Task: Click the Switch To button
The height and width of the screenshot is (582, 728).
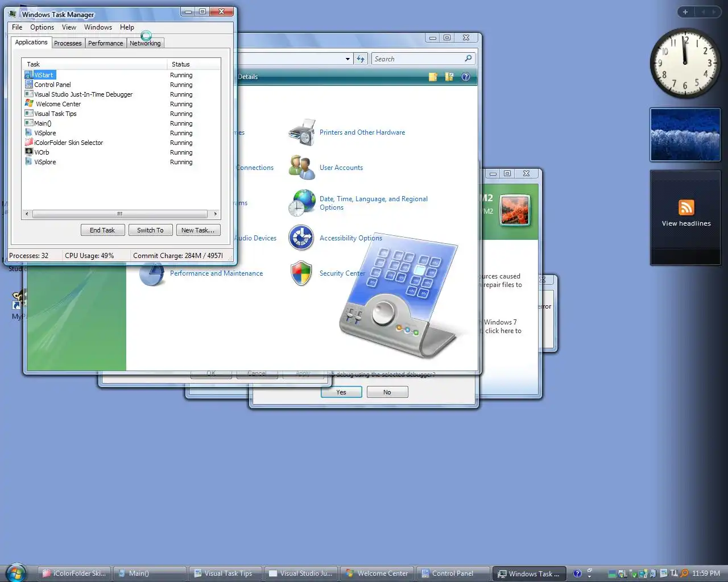Action: coord(150,230)
